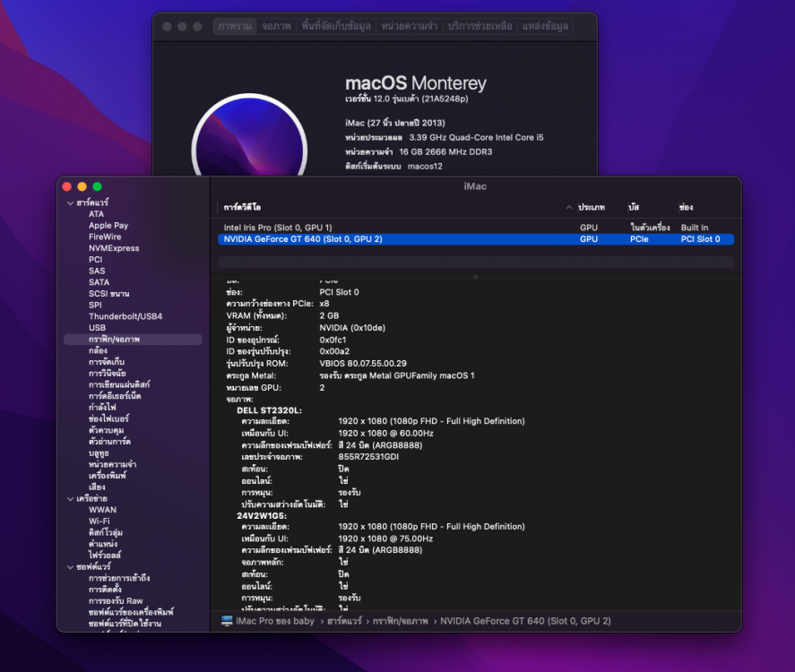Screen dimensions: 795x672
Task: Select เสียง in the sidebar
Action: point(97,487)
